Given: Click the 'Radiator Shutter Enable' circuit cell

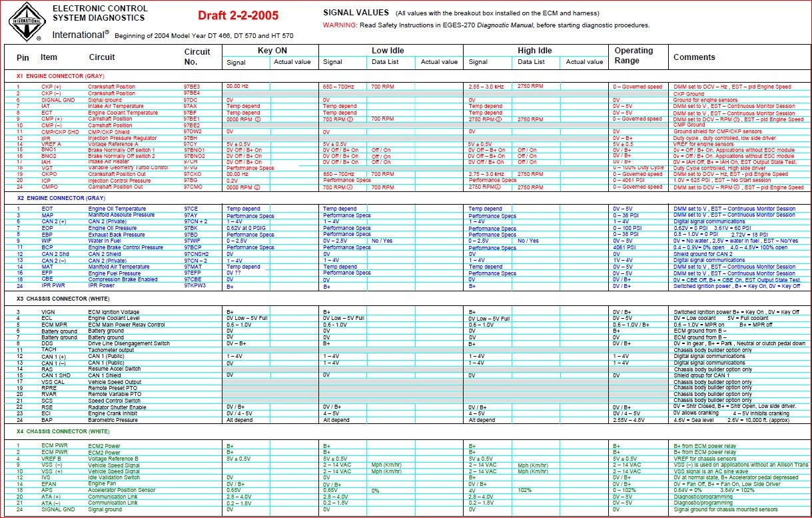Looking at the screenshot, I should (117, 407).
